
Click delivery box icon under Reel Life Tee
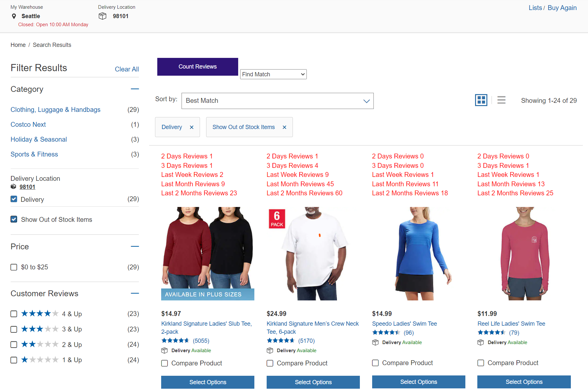click(x=481, y=342)
